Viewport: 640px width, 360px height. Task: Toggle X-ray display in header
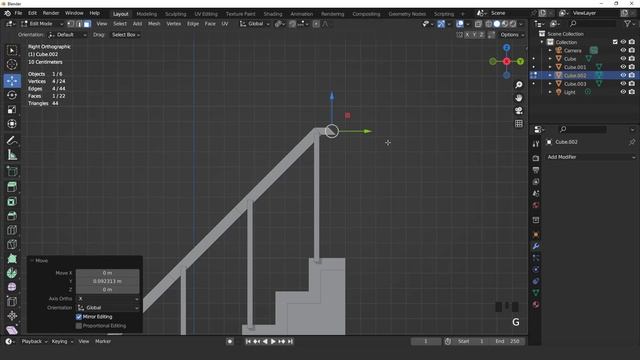pyautogui.click(x=478, y=24)
